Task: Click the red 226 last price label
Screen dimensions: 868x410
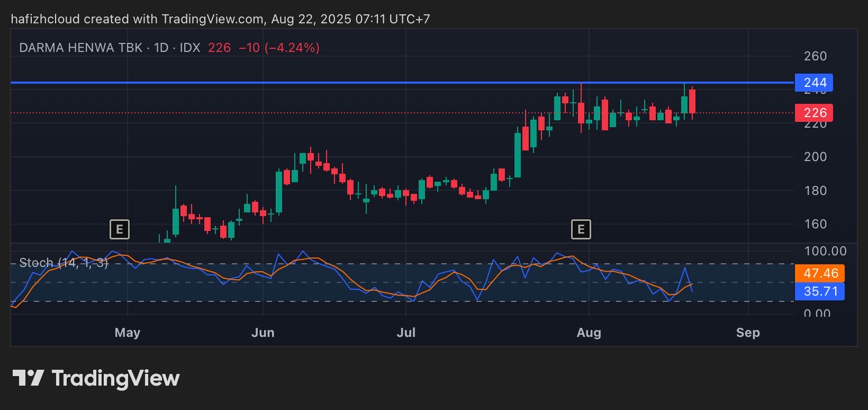Action: click(814, 113)
